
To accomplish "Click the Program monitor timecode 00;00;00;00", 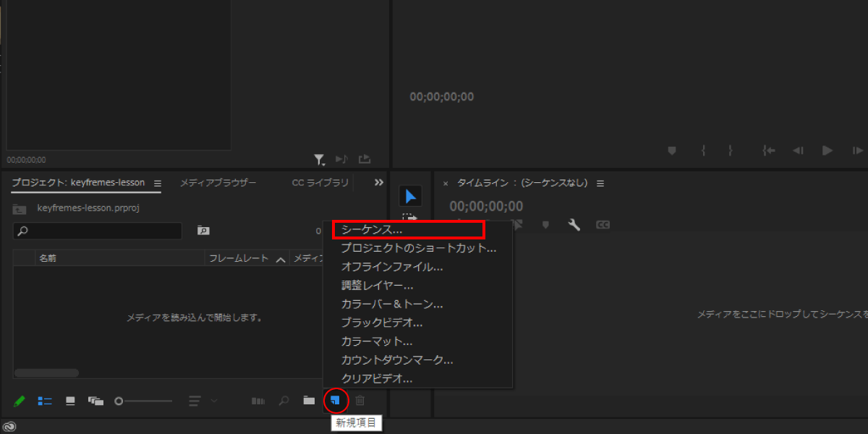I will point(442,97).
